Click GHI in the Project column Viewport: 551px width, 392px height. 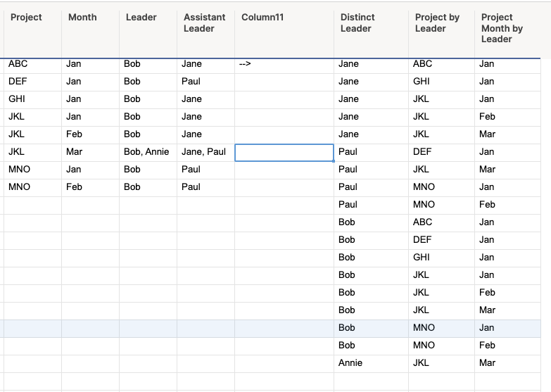pos(17,99)
